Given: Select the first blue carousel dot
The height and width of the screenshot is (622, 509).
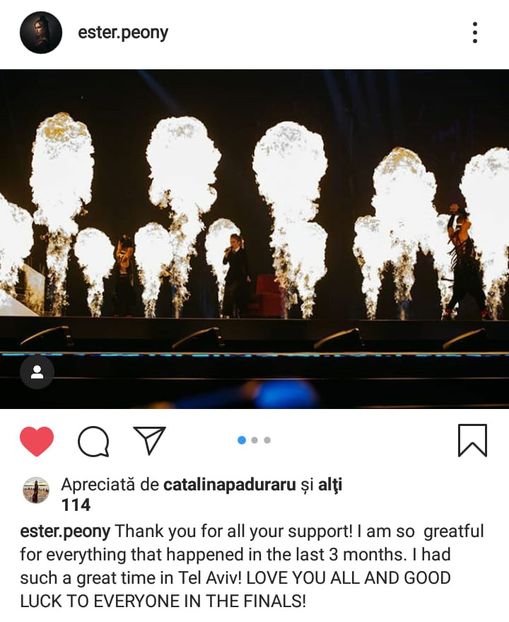Looking at the screenshot, I should point(242,440).
